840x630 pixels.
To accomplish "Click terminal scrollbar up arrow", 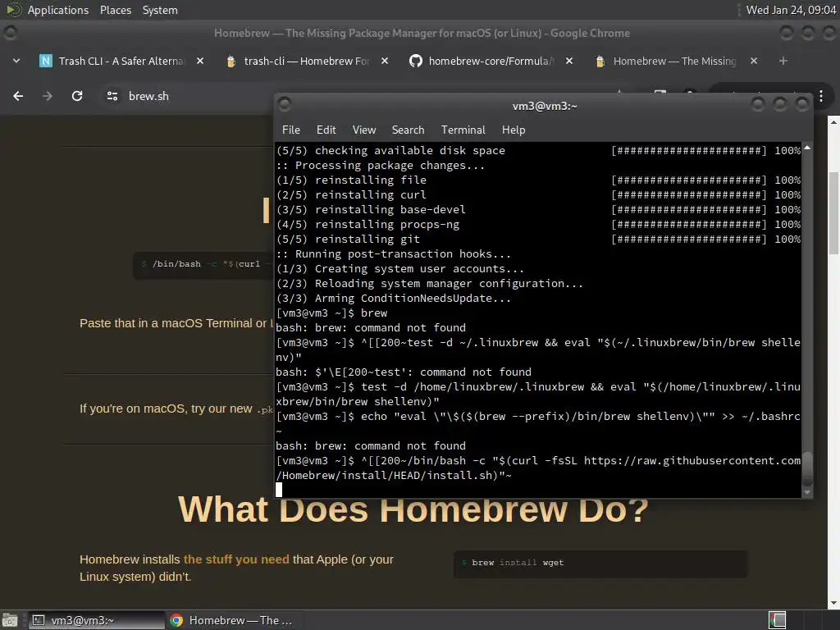I will click(807, 148).
